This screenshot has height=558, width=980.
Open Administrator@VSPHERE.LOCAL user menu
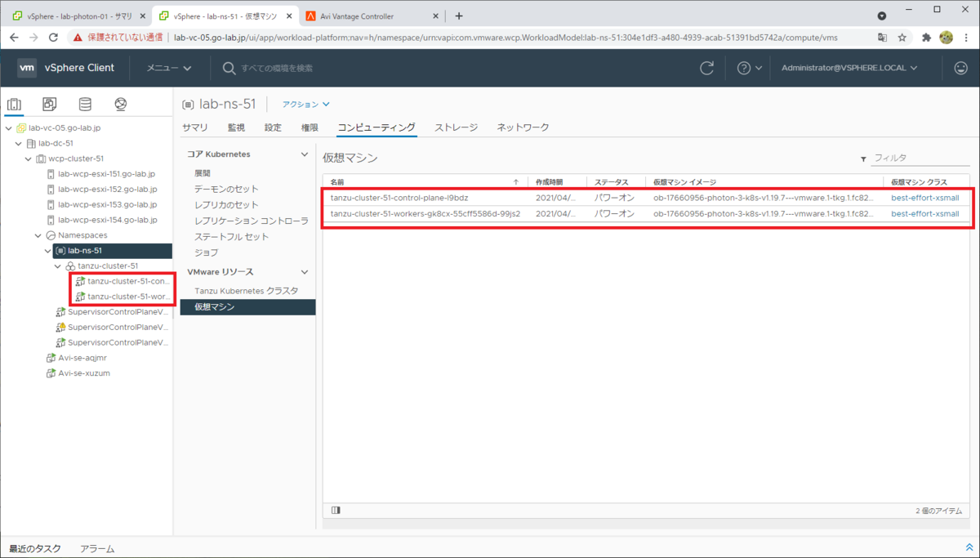pos(849,68)
